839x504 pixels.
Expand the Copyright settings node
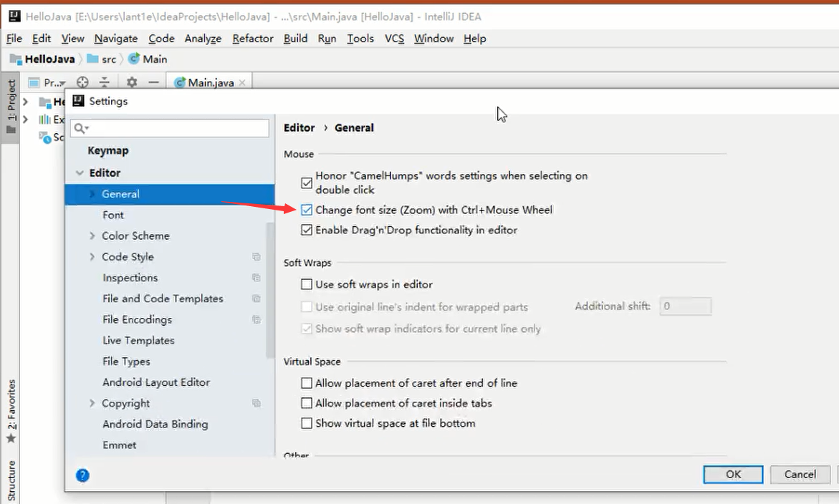[x=92, y=404]
